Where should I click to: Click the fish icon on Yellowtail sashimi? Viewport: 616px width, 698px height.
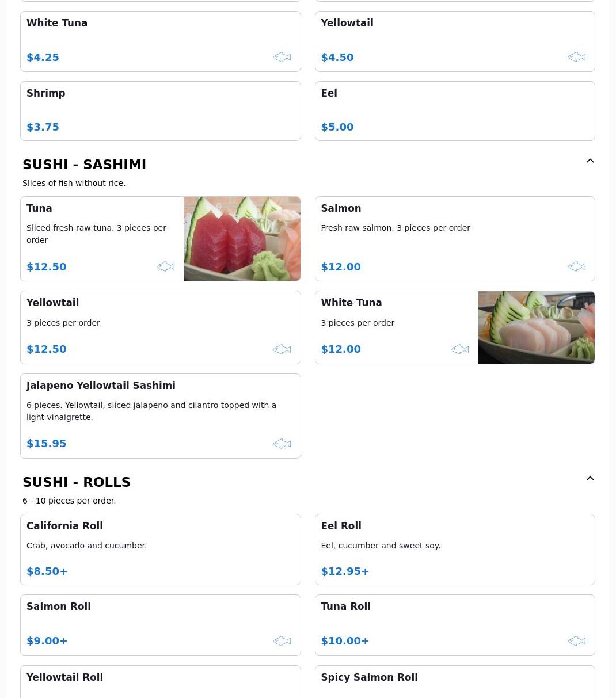[x=282, y=349]
